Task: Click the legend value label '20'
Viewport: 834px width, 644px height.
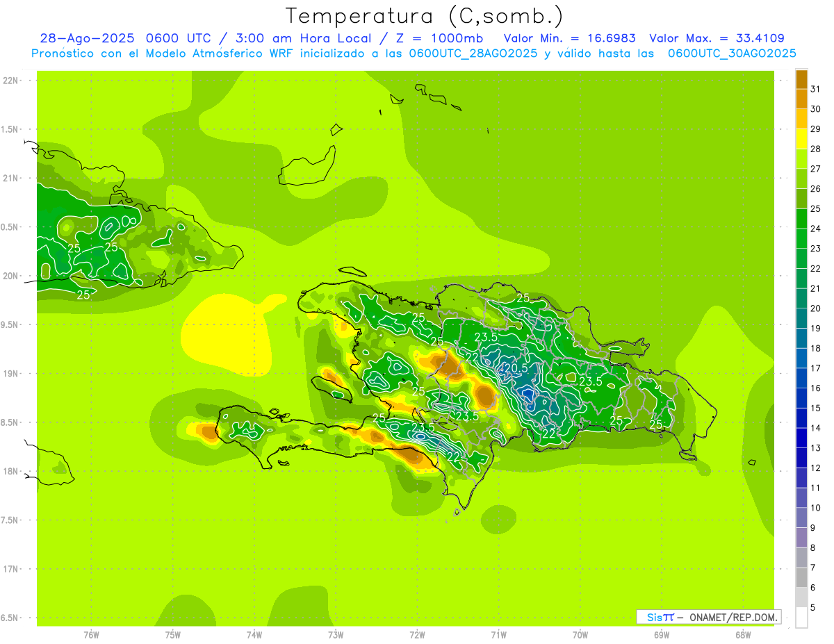Action: pos(815,308)
